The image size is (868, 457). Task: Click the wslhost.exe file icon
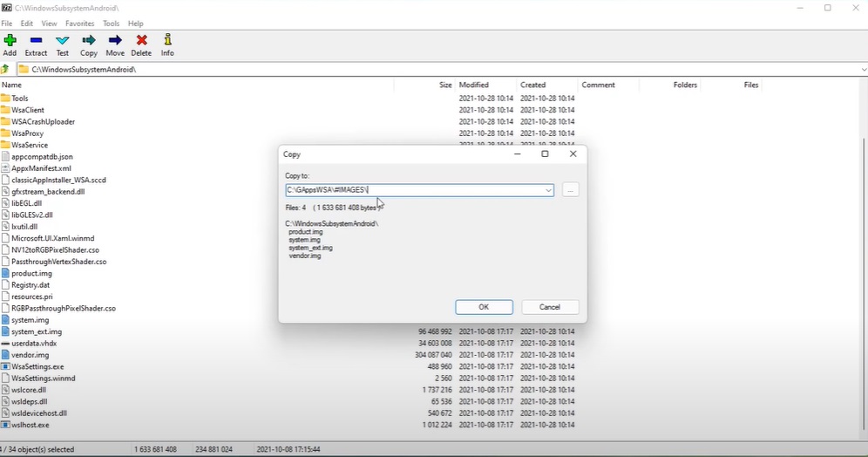pyautogui.click(x=5, y=425)
